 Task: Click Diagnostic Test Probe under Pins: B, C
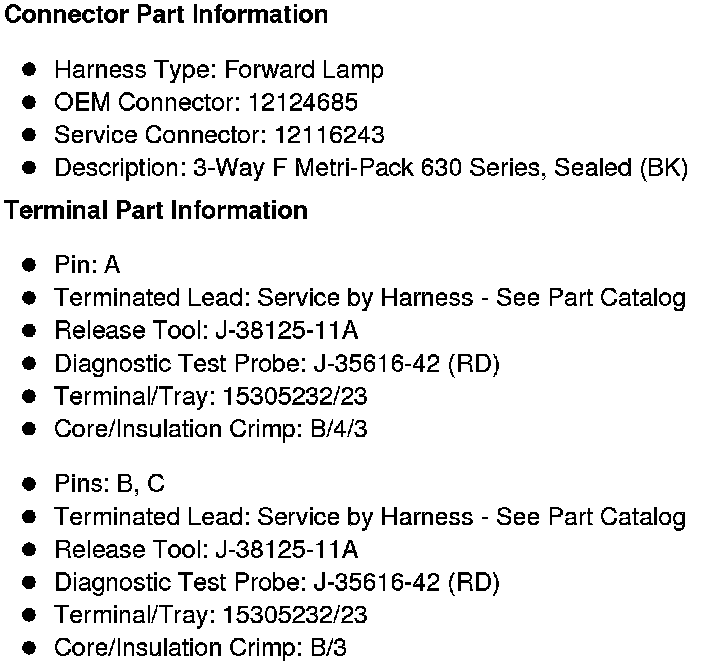276,582
